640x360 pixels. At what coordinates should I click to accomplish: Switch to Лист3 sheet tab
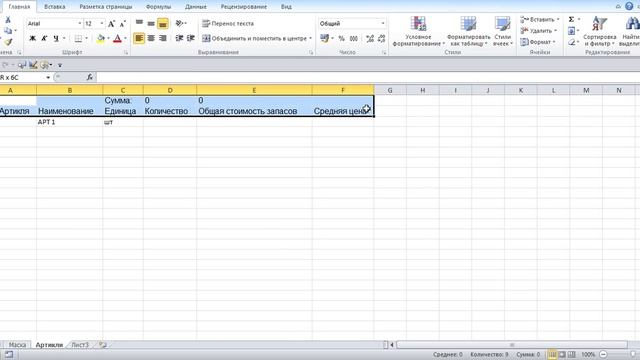click(x=80, y=345)
